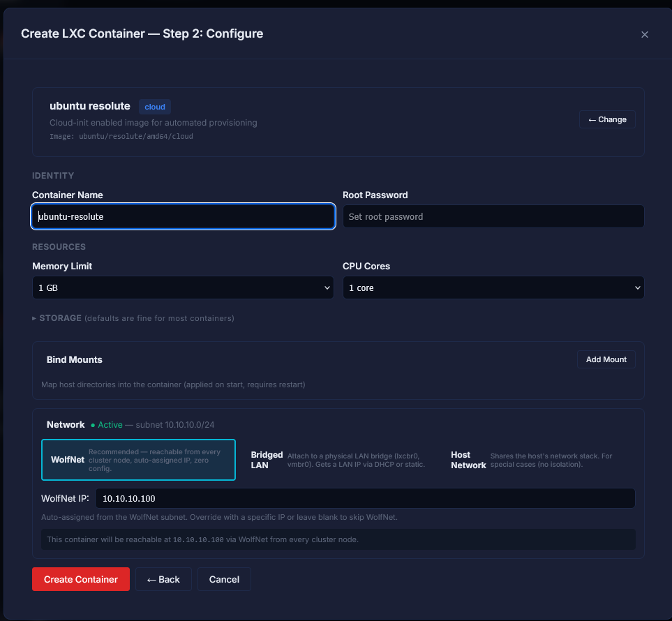The height and width of the screenshot is (621, 672).
Task: Open the CPU Cores dropdown
Action: (x=493, y=287)
